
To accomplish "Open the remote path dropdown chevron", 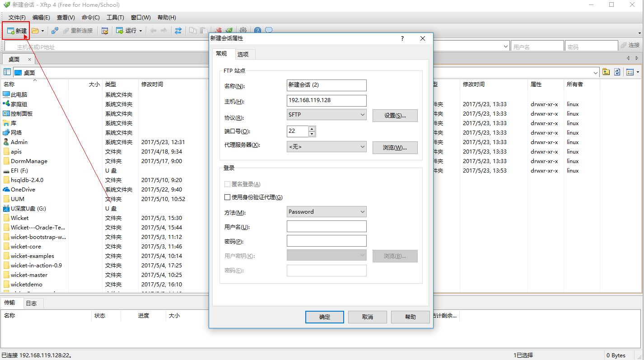I will [596, 72].
